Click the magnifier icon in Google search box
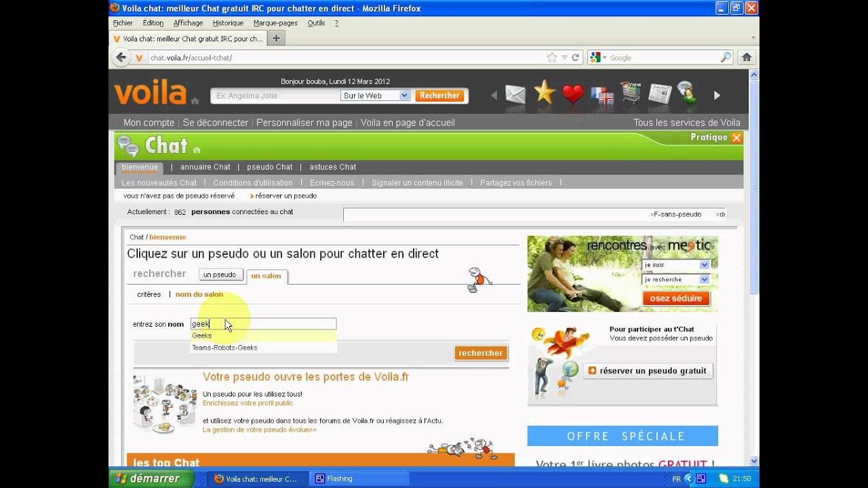The width and height of the screenshot is (868, 488). point(726,58)
